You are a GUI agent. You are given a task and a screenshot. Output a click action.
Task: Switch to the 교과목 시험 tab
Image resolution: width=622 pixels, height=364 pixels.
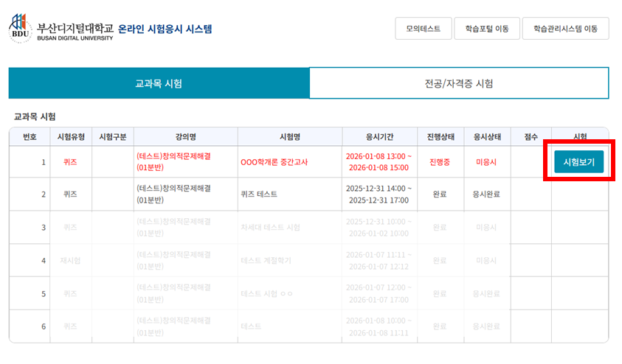159,83
